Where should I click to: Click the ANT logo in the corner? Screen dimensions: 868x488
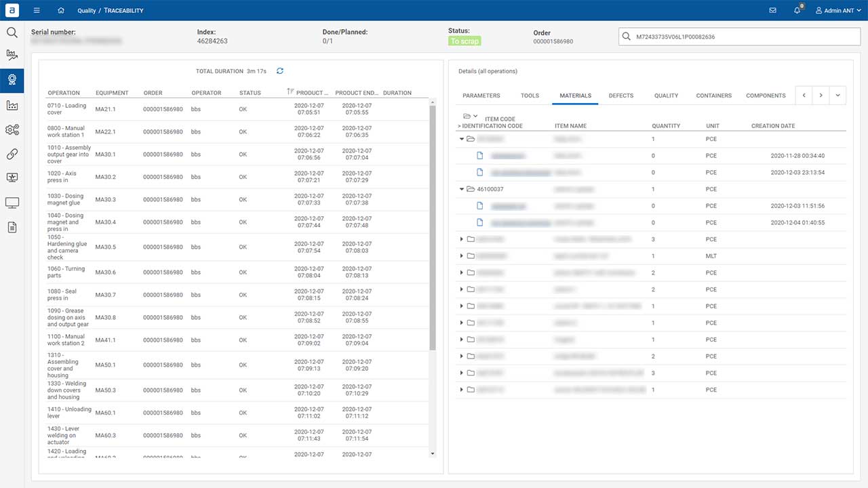[x=12, y=10]
